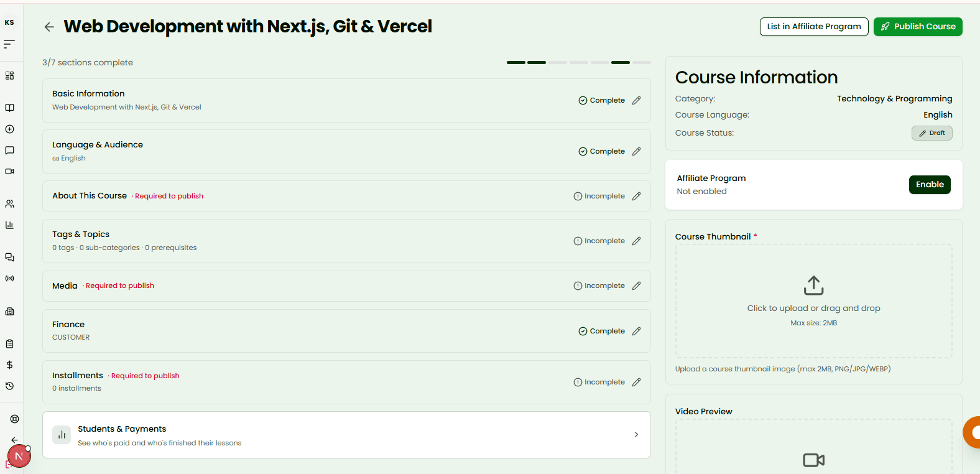
Task: Click the first filled progress bar segment
Action: 516,63
